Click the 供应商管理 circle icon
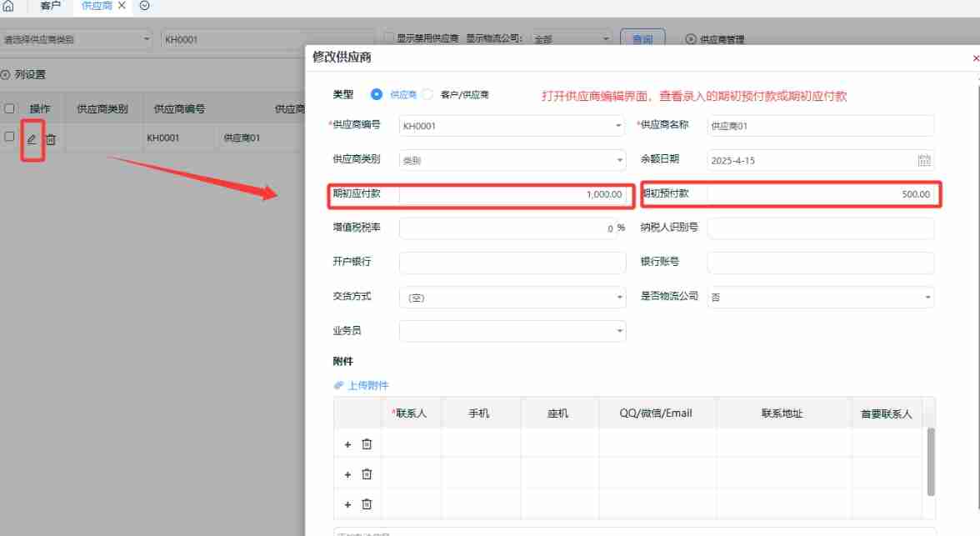This screenshot has height=536, width=980. [x=690, y=38]
